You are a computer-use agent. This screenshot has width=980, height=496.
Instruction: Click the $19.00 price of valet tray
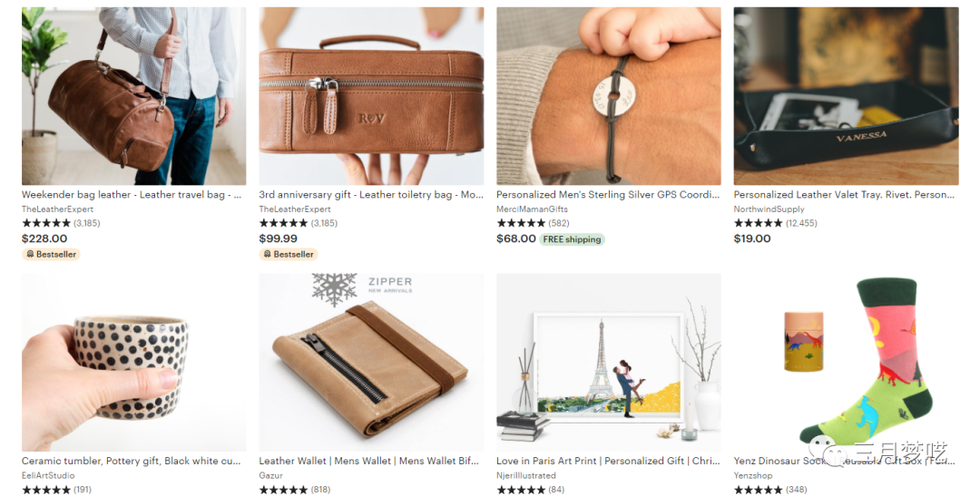[x=752, y=238]
